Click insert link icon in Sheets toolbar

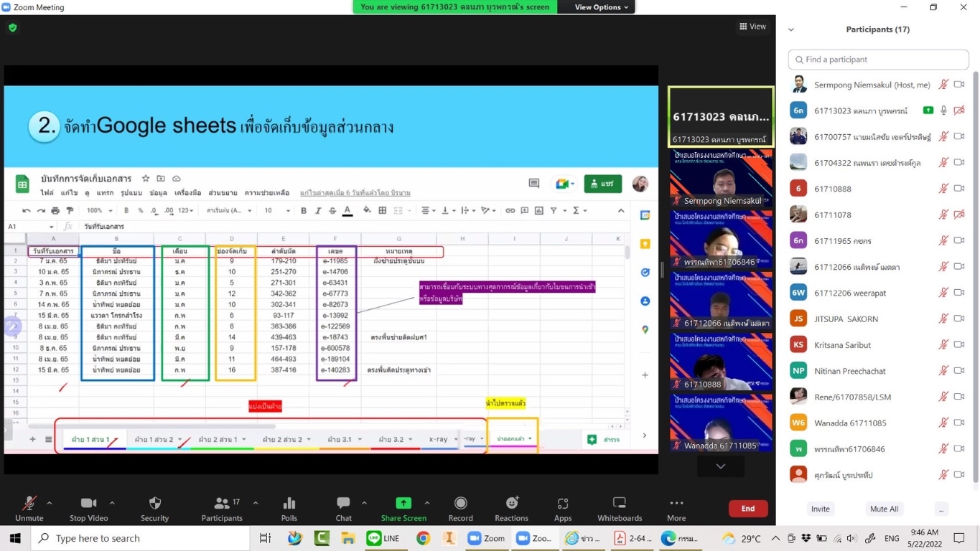510,211
